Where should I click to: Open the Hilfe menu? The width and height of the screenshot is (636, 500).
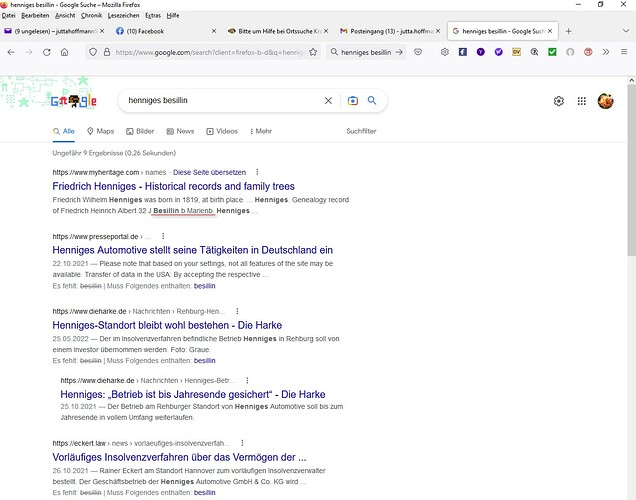tap(173, 15)
